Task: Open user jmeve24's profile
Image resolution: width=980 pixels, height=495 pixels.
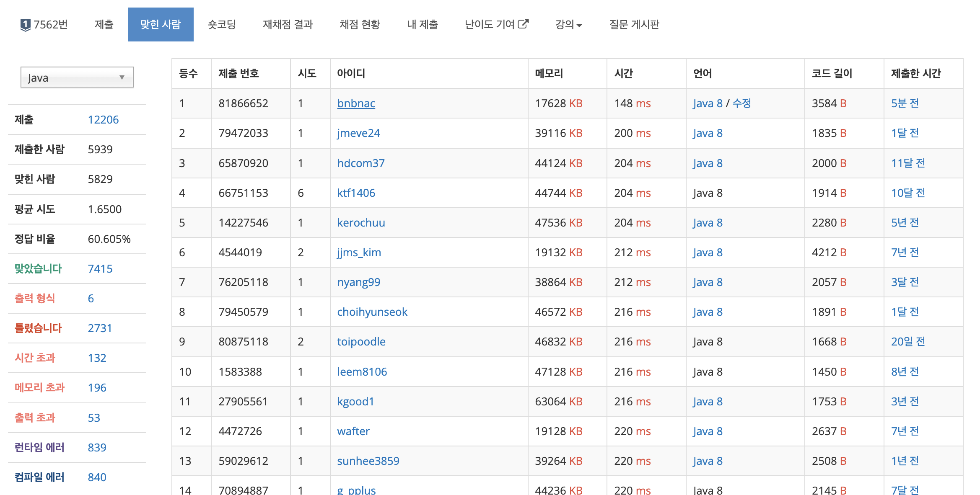Action: 359,133
